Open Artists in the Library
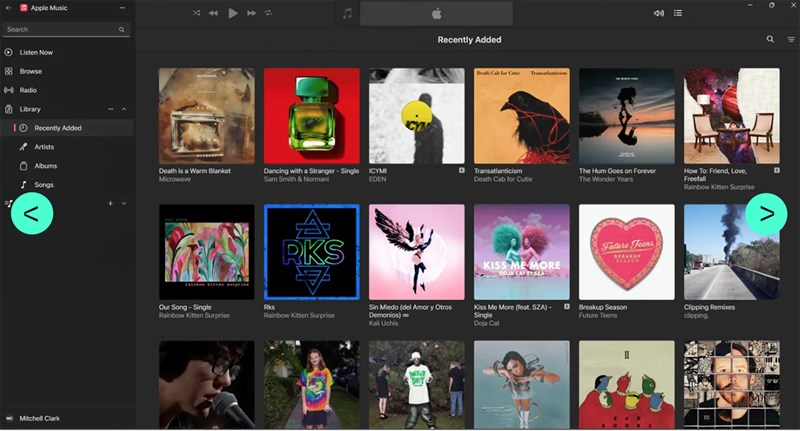Screen dimensions: 800x431 point(44,147)
